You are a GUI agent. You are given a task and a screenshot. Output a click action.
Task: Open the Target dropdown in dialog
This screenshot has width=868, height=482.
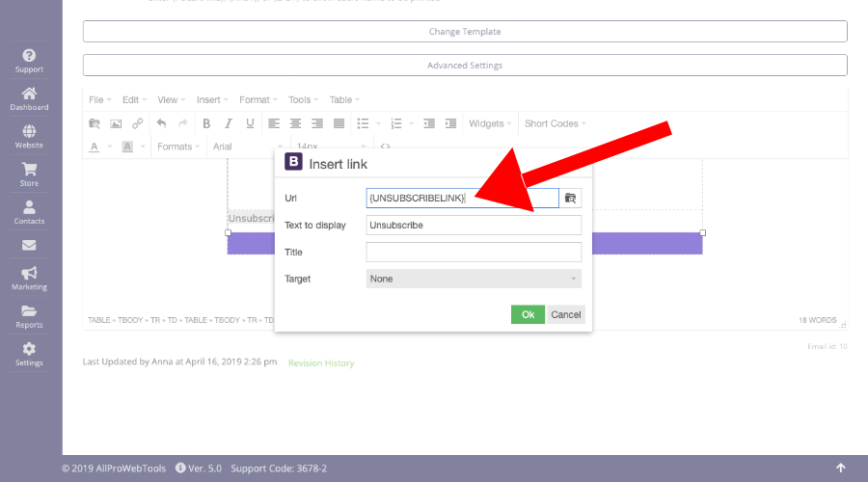tap(474, 279)
